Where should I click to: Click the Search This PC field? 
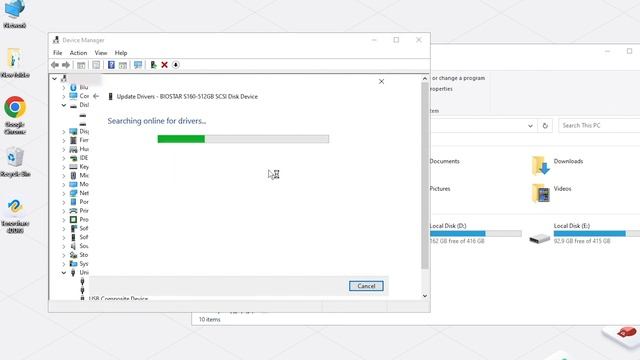[599, 126]
